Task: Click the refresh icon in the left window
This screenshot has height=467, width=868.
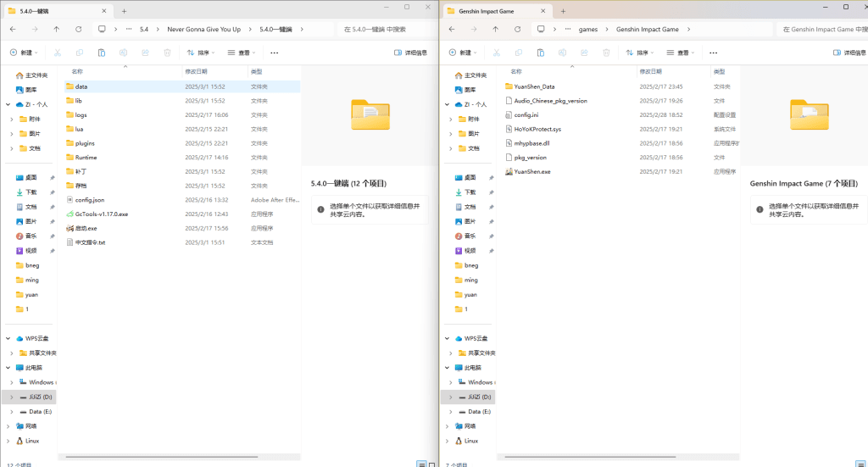Action: click(x=78, y=29)
